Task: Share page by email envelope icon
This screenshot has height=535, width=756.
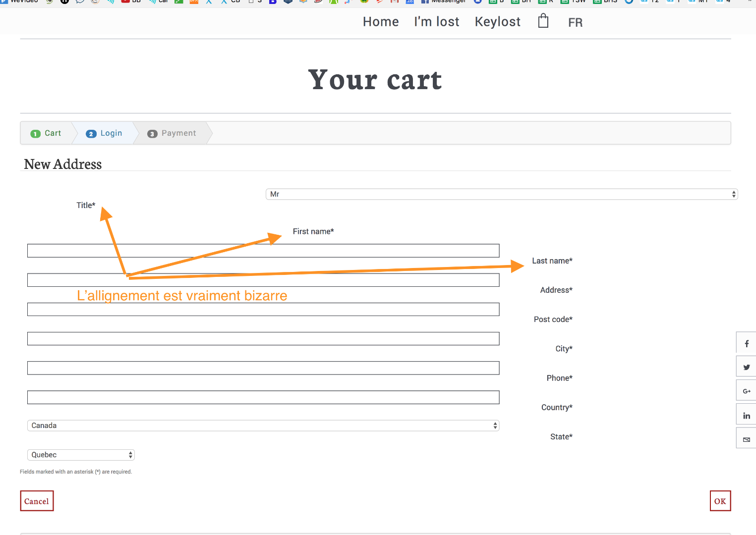Action: click(746, 439)
